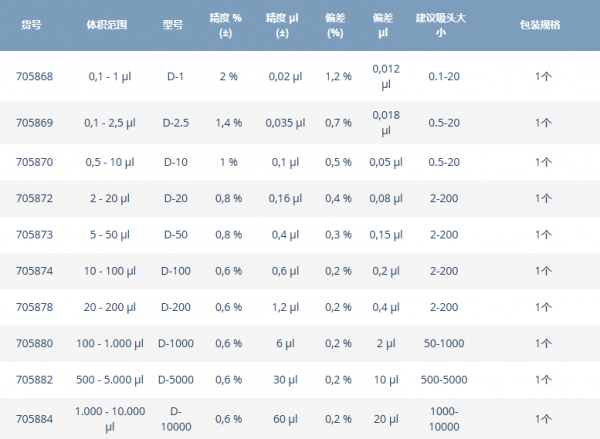The image size is (600, 439).
Task: Select item number 705884
Action: 34,419
